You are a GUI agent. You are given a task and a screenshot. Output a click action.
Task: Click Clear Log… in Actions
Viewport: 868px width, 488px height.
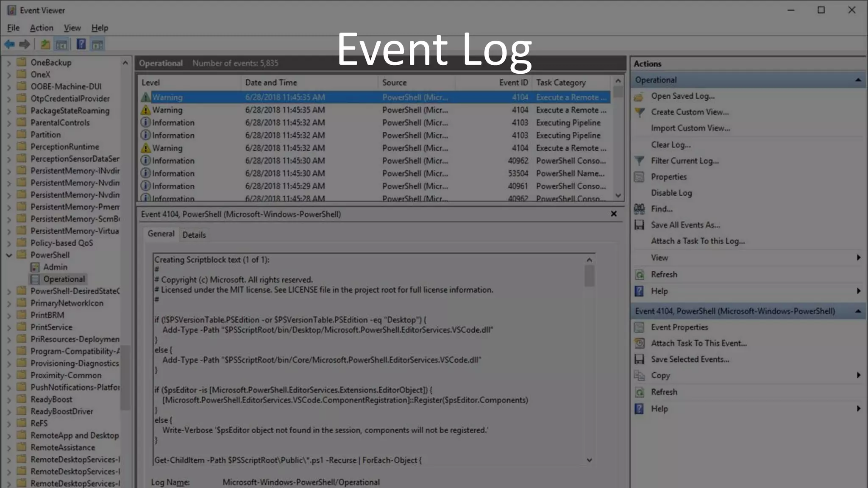pos(671,145)
